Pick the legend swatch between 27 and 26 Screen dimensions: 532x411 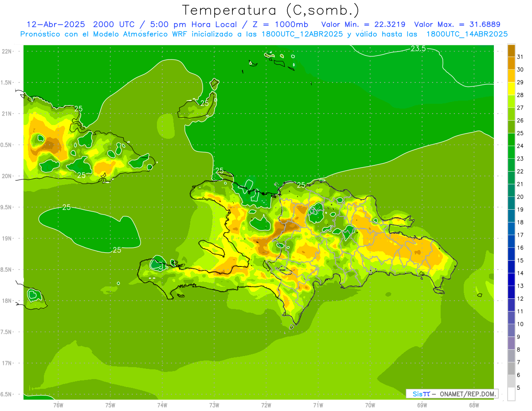511,114
